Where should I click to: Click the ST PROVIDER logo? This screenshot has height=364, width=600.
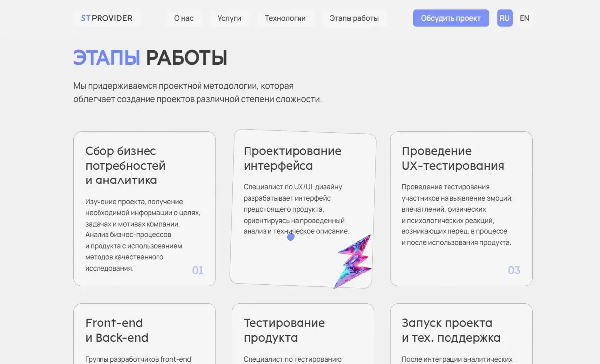click(x=106, y=18)
